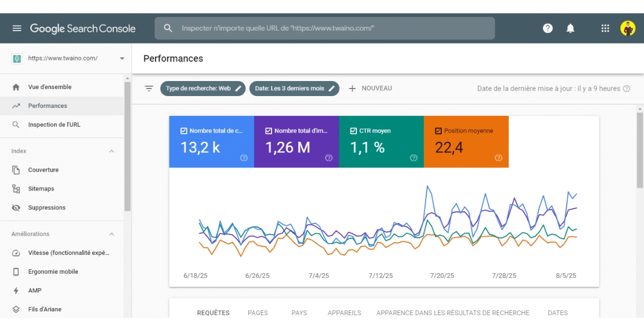The image size is (644, 322).
Task: Open Couverture in the sidebar
Action: tap(43, 170)
